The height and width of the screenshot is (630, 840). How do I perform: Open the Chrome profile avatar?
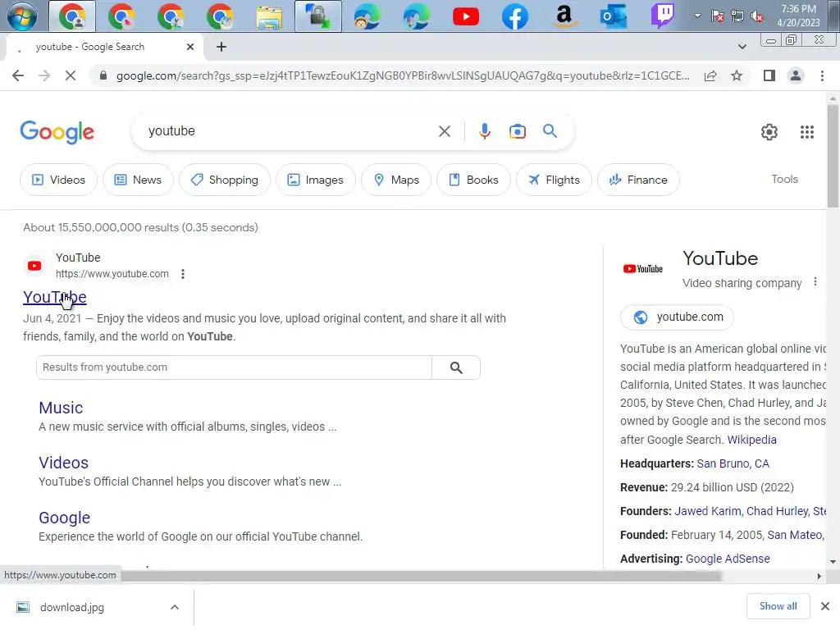pyautogui.click(x=796, y=75)
